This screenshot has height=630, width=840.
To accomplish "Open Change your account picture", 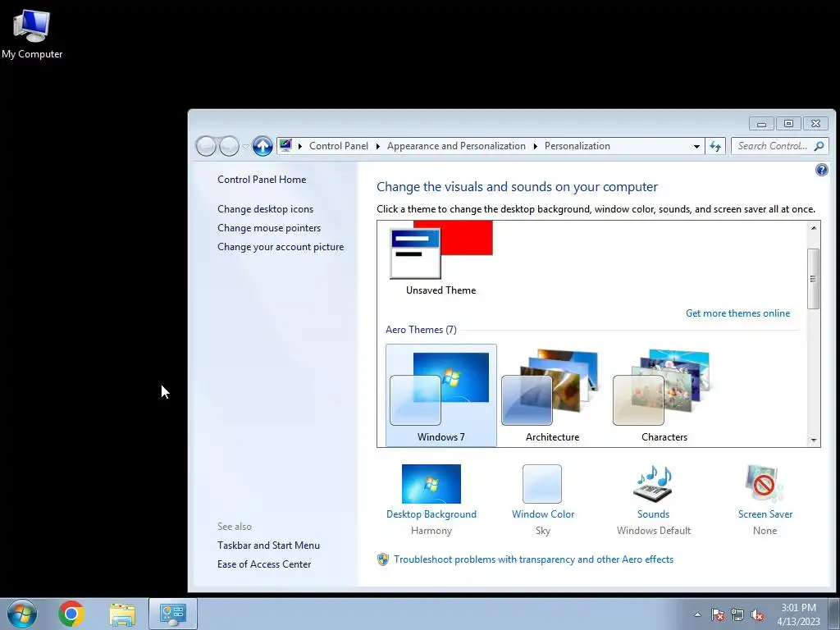I will [281, 247].
